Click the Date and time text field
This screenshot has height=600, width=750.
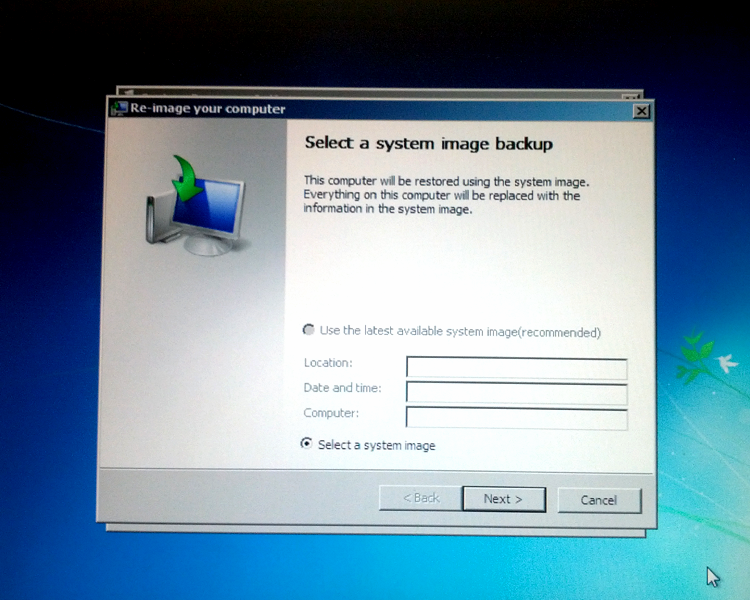coord(516,393)
